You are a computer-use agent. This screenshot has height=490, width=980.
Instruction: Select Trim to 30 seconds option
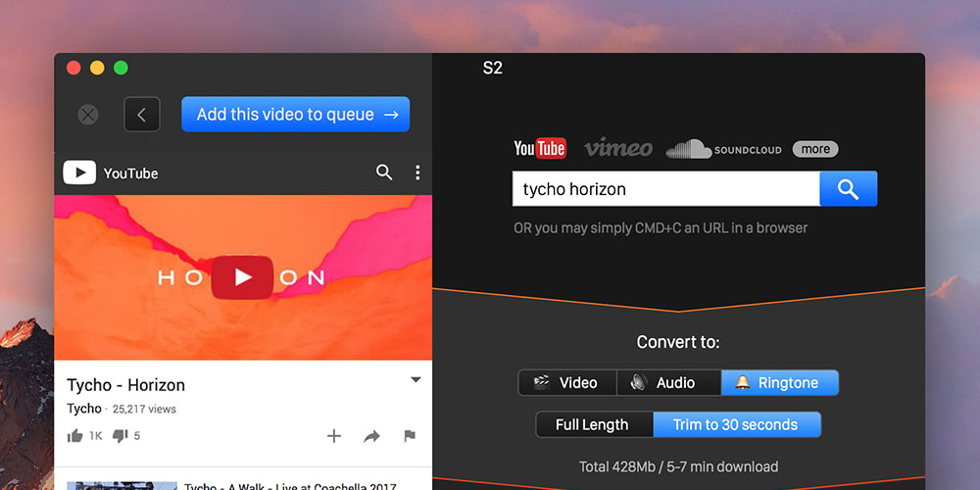(x=737, y=424)
